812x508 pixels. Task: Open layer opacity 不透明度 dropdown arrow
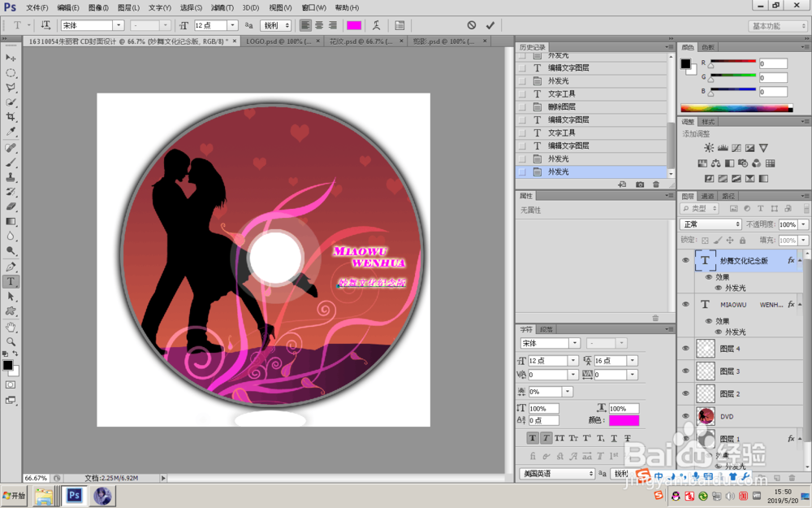pyautogui.click(x=803, y=224)
